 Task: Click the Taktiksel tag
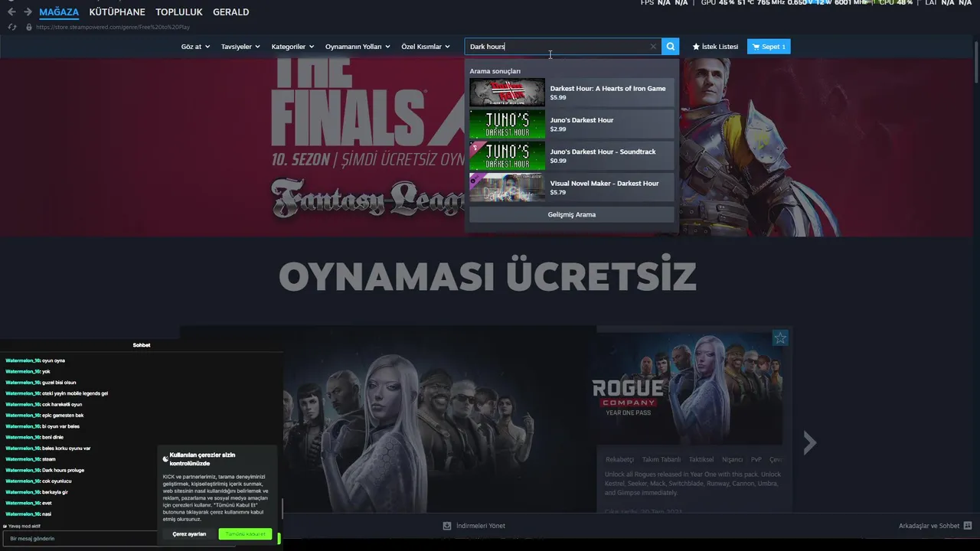pos(701,460)
